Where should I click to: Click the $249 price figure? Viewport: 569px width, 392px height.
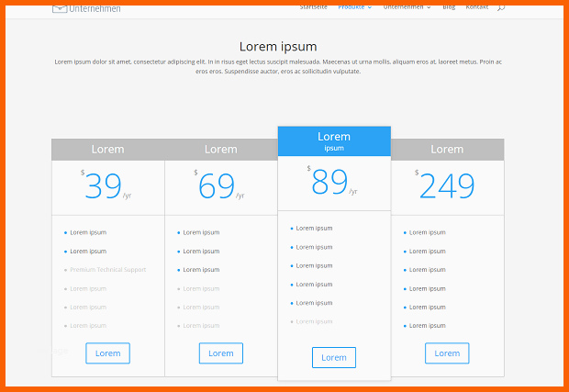coord(447,186)
